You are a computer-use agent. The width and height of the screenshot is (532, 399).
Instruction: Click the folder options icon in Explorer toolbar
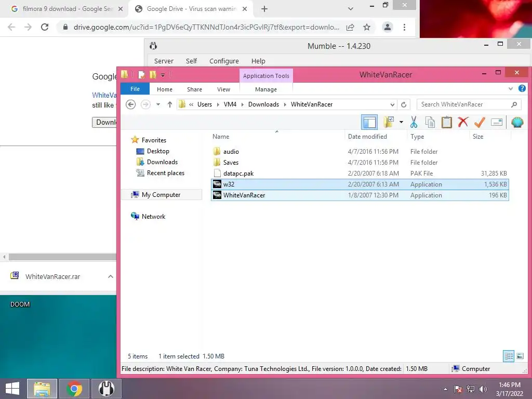[389, 122]
